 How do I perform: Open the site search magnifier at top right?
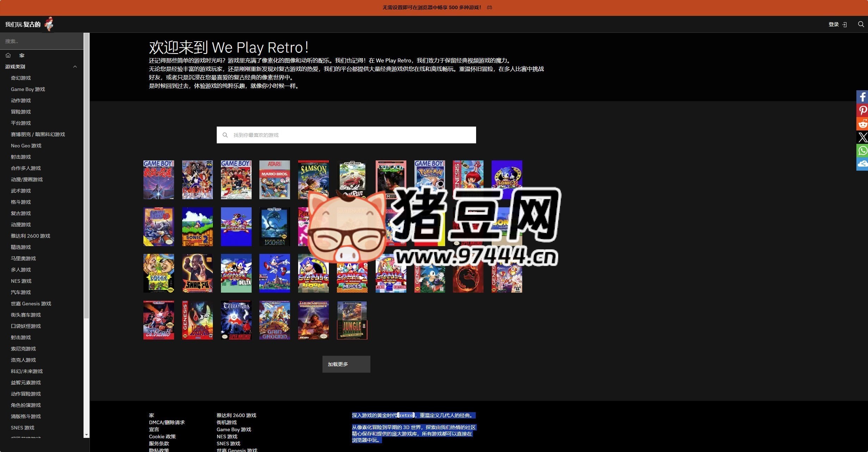(861, 24)
